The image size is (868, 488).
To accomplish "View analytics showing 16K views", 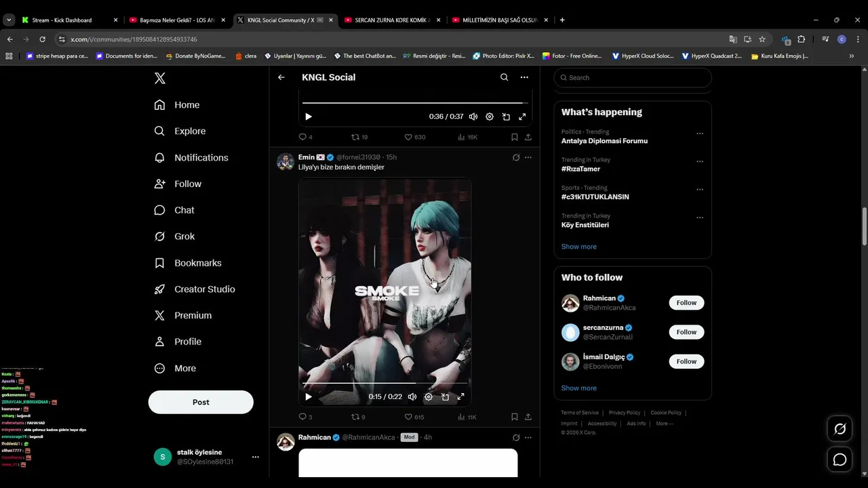I will click(x=468, y=137).
